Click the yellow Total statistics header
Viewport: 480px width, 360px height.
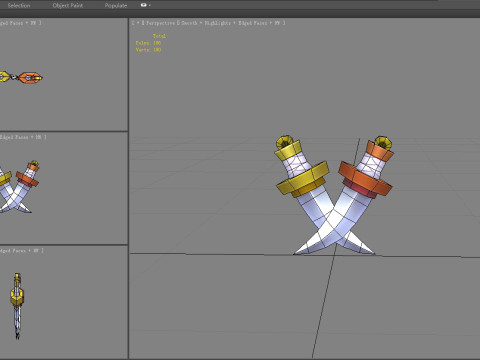tap(159, 36)
